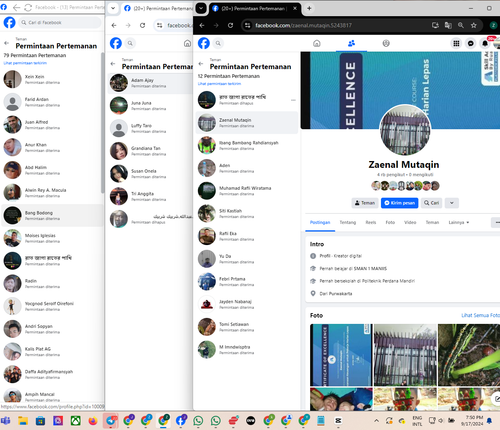Click the Kirim pesan button
This screenshot has height=430, width=500.
(399, 203)
